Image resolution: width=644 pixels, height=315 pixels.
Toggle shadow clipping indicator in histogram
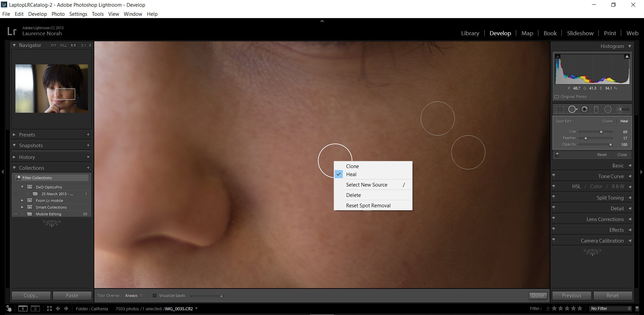pyautogui.click(x=557, y=56)
